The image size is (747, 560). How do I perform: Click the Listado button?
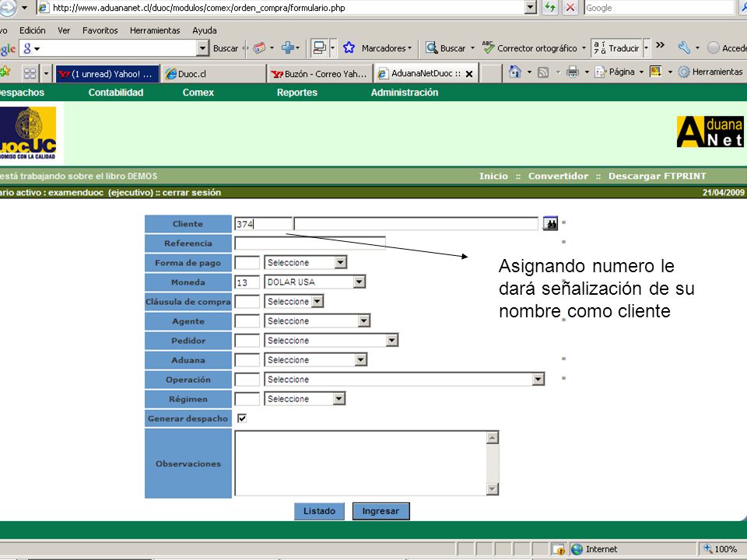click(x=319, y=511)
